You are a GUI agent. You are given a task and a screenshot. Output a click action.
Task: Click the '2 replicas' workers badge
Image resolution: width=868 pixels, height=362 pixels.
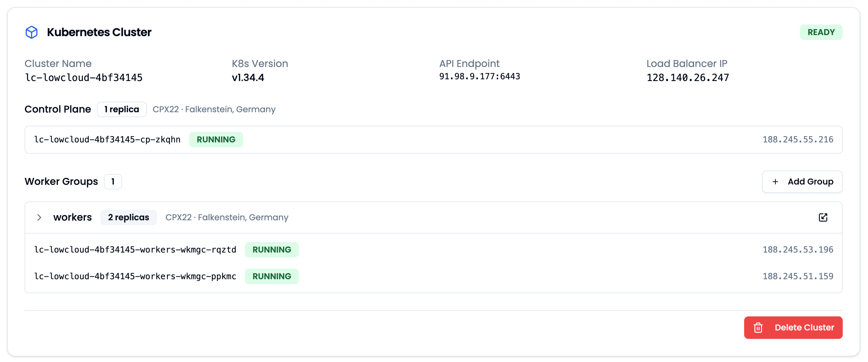tap(128, 217)
